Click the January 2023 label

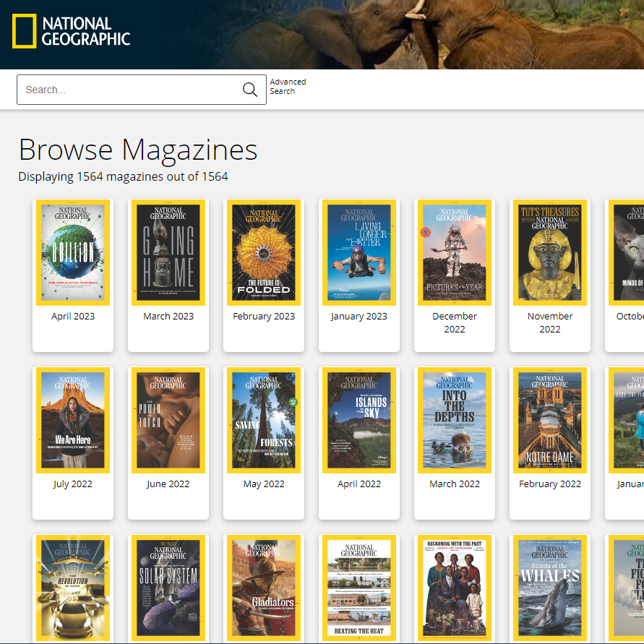359,317
